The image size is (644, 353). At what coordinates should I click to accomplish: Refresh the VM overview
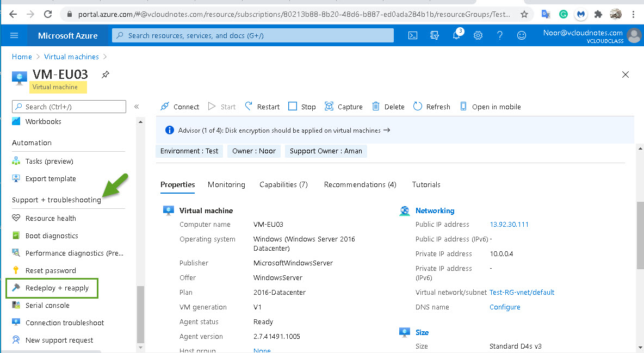[x=431, y=107]
